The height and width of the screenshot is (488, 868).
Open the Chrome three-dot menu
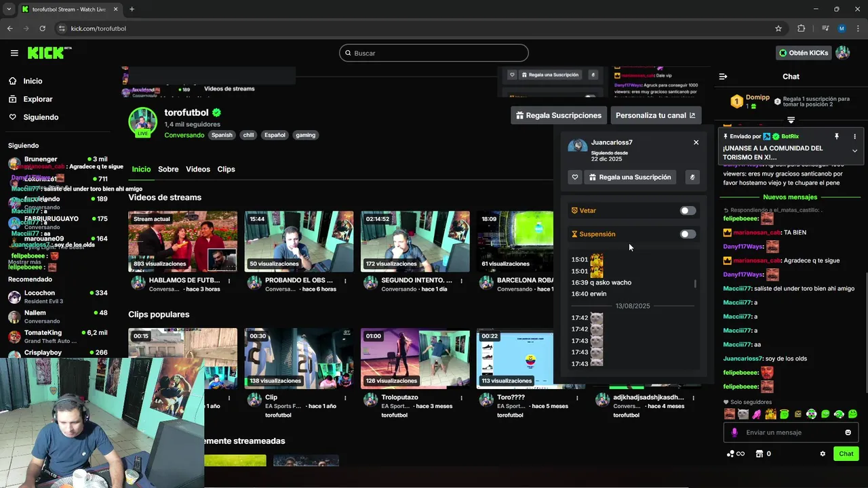(858, 28)
